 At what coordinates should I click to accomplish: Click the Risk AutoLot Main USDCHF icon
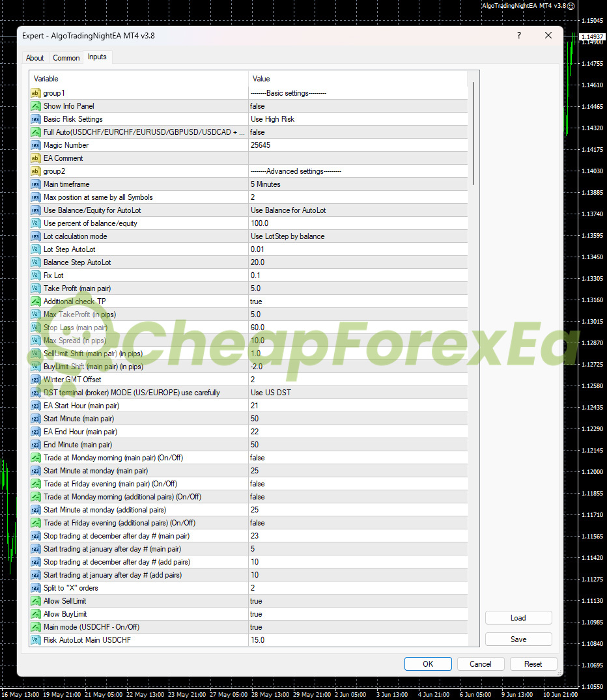pyautogui.click(x=36, y=640)
